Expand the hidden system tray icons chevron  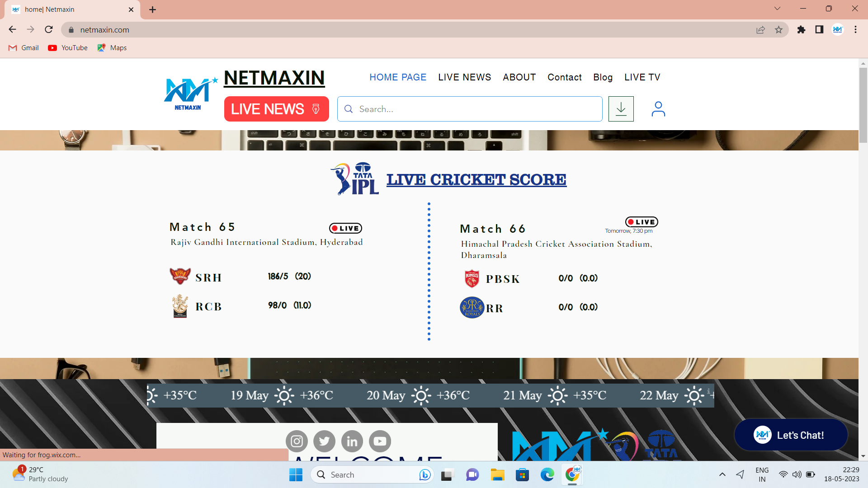722,474
